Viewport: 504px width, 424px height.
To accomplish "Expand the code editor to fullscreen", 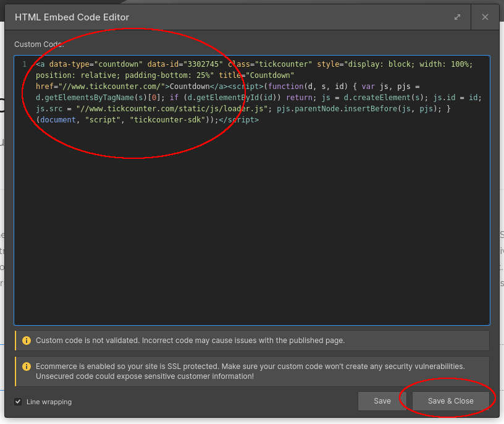I will pos(457,17).
